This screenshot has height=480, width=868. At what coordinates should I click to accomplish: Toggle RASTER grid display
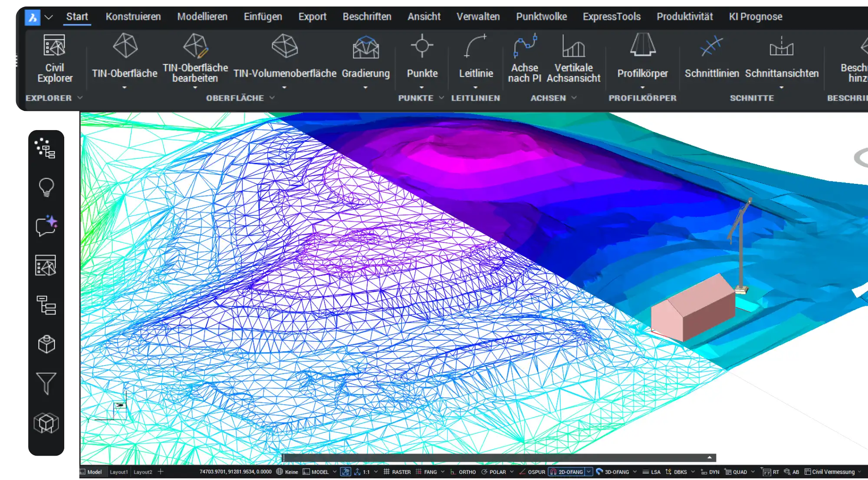tap(397, 472)
